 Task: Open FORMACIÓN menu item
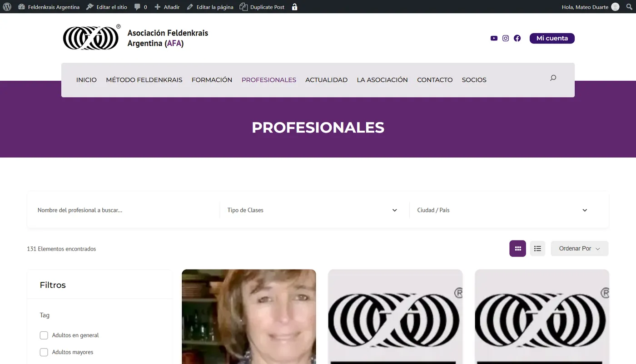point(212,80)
